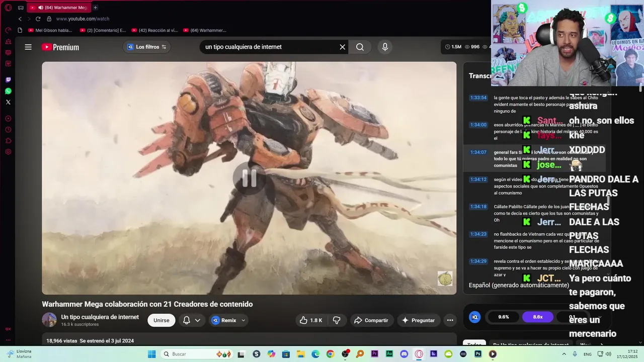Jump to transcript timestamp 1:34:00

[478, 125]
